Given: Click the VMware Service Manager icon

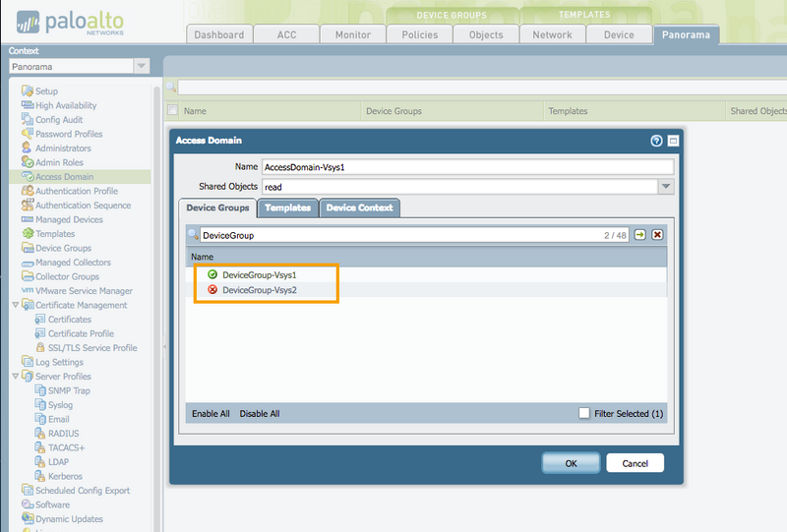Looking at the screenshot, I should (x=28, y=290).
